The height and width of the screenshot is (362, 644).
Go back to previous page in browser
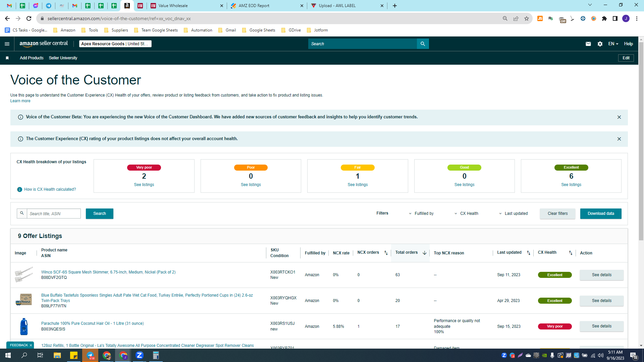click(7, 19)
